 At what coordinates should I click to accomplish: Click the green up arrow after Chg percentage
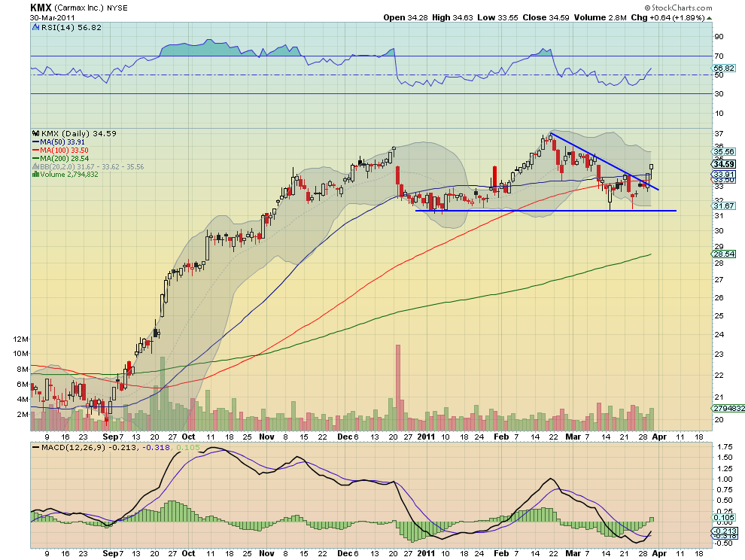(710, 18)
